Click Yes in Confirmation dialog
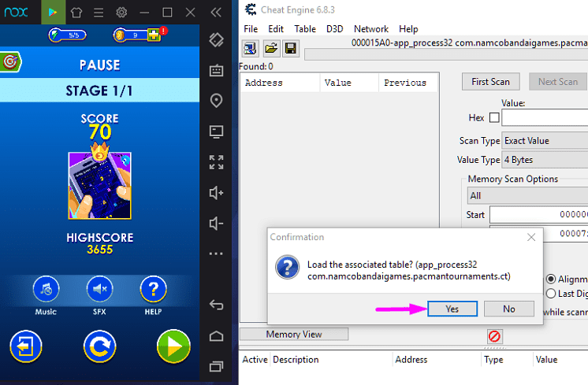Image resolution: width=588 pixels, height=385 pixels. point(452,309)
